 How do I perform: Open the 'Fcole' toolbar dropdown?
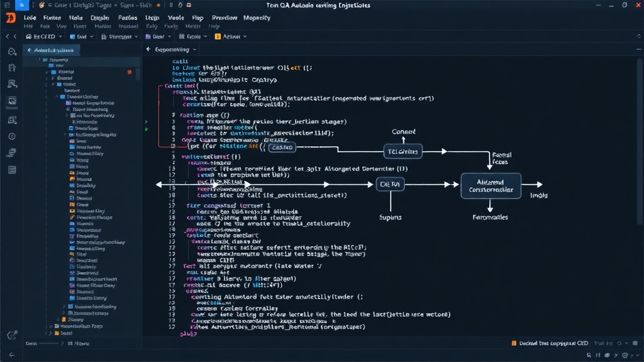tap(193, 36)
